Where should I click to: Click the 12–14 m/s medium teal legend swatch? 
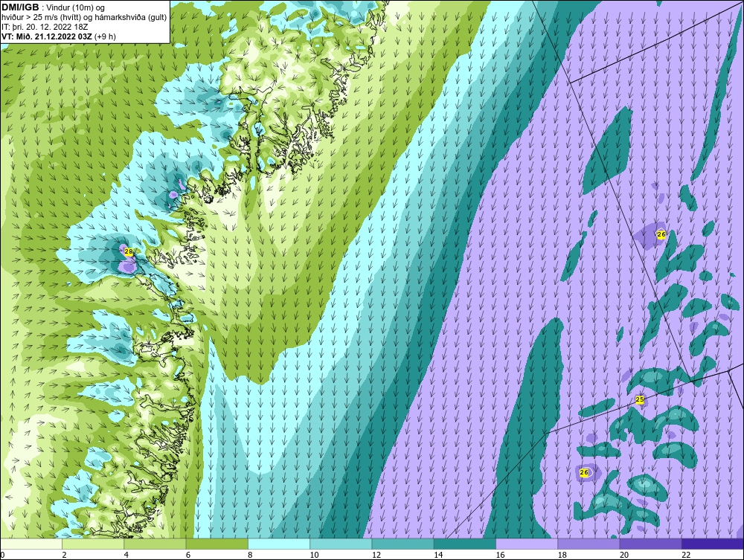click(403, 544)
